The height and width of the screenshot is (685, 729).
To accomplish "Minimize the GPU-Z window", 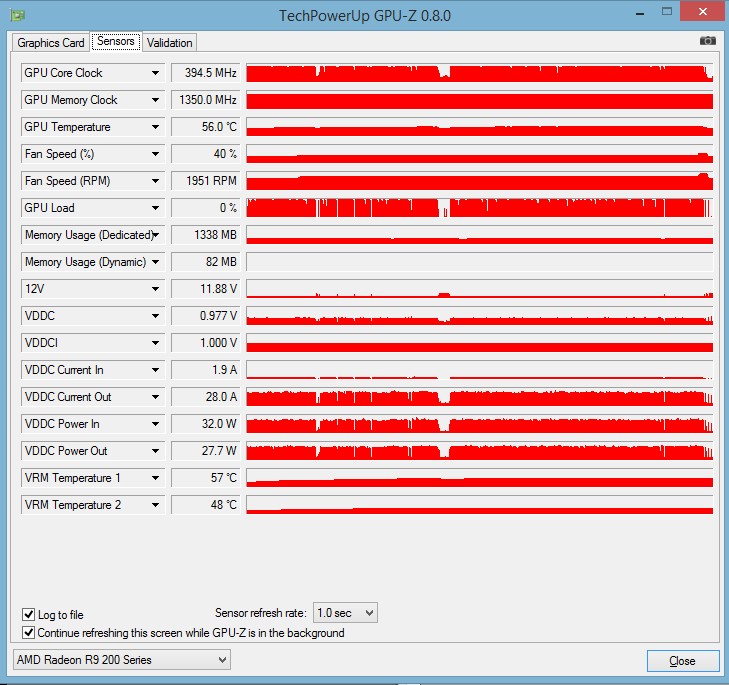I will 640,13.
